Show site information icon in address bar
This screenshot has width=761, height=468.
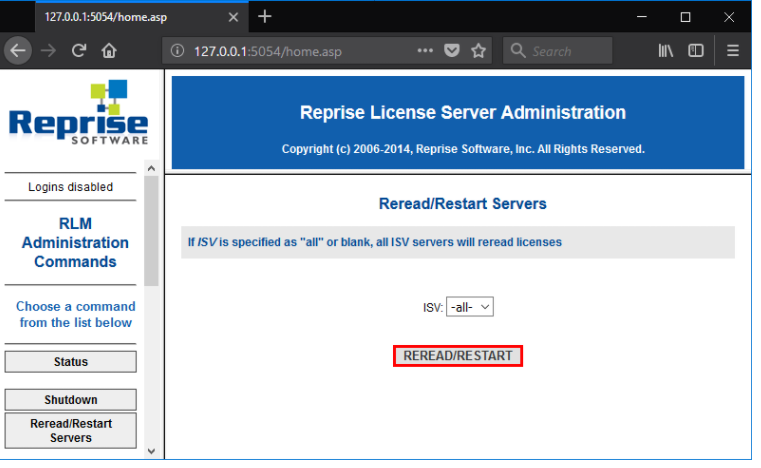[178, 50]
